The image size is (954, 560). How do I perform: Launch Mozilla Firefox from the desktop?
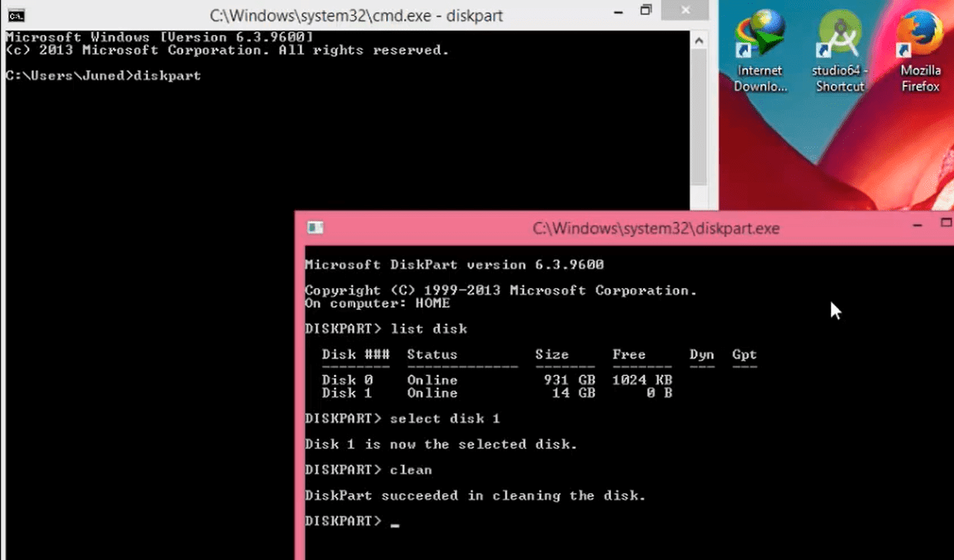(x=920, y=52)
